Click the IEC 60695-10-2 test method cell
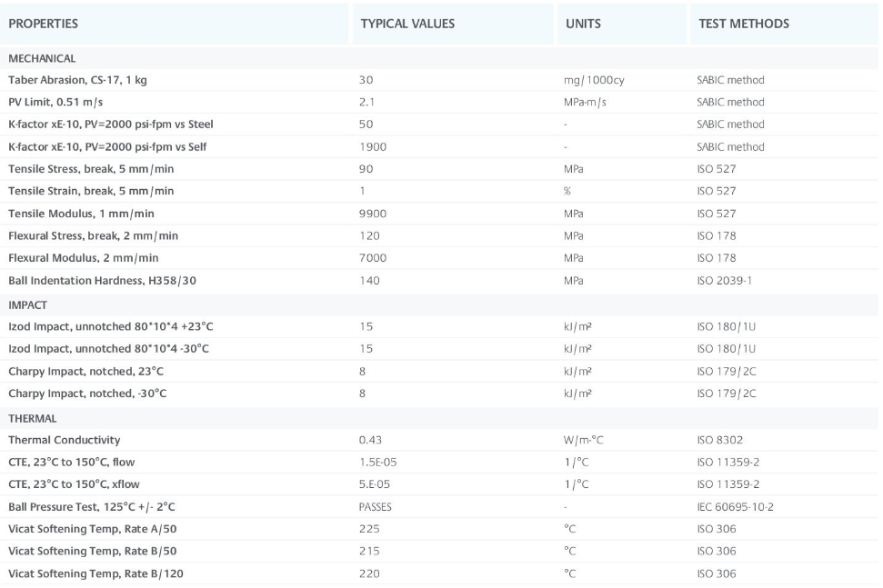The image size is (883, 588). click(x=735, y=507)
